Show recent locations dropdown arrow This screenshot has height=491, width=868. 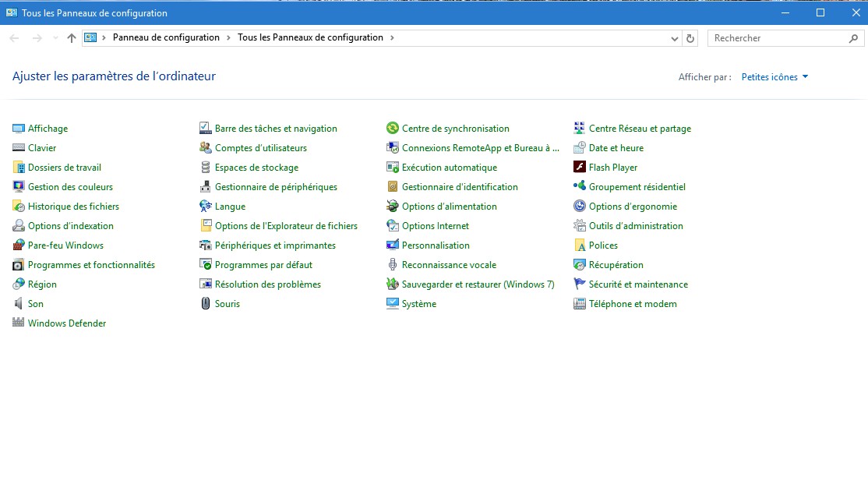tap(55, 38)
